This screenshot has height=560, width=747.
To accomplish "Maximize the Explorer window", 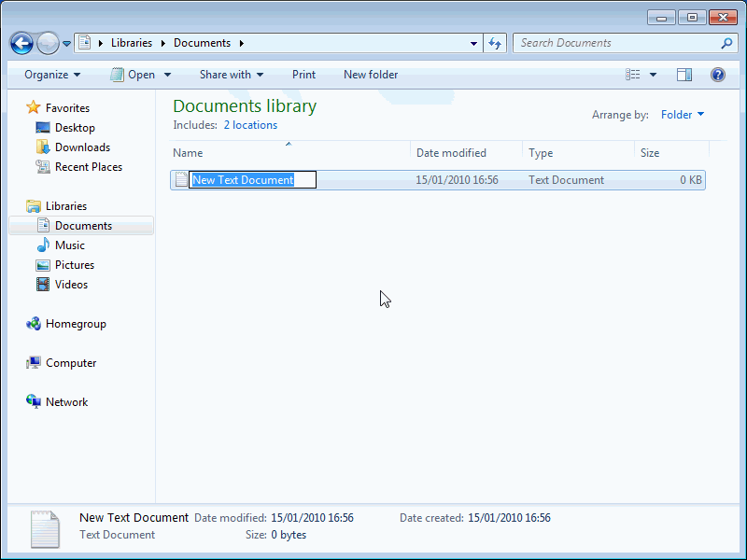I will point(692,18).
